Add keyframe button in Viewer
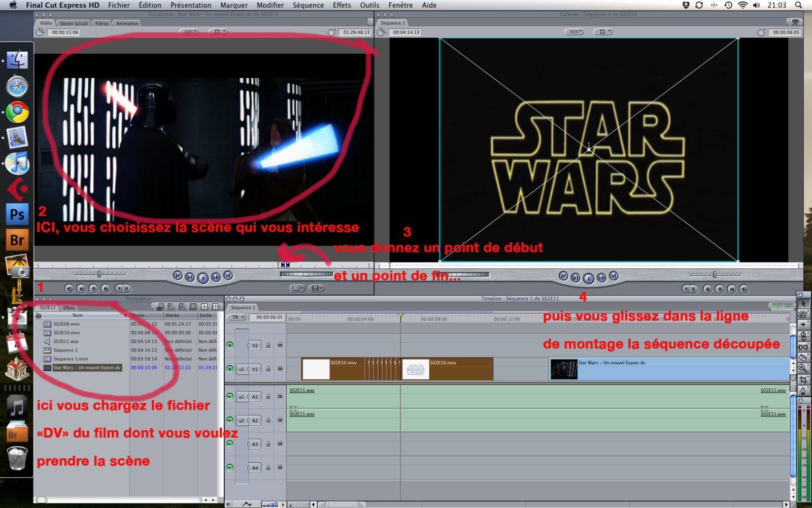Viewport: 812px width, 508px height. [93, 289]
